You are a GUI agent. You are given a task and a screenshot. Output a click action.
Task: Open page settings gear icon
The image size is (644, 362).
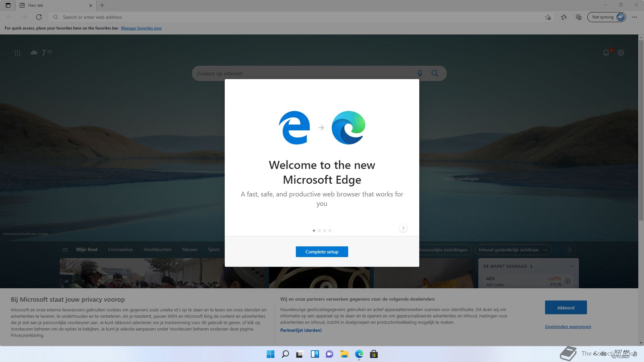click(621, 53)
